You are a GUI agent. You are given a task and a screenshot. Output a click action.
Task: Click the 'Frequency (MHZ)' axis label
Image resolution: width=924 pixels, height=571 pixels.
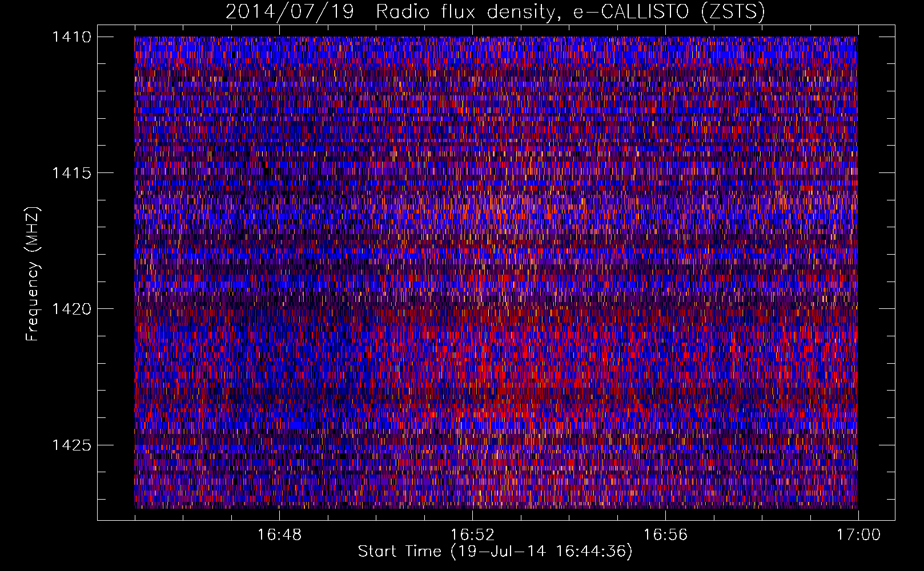click(x=33, y=274)
